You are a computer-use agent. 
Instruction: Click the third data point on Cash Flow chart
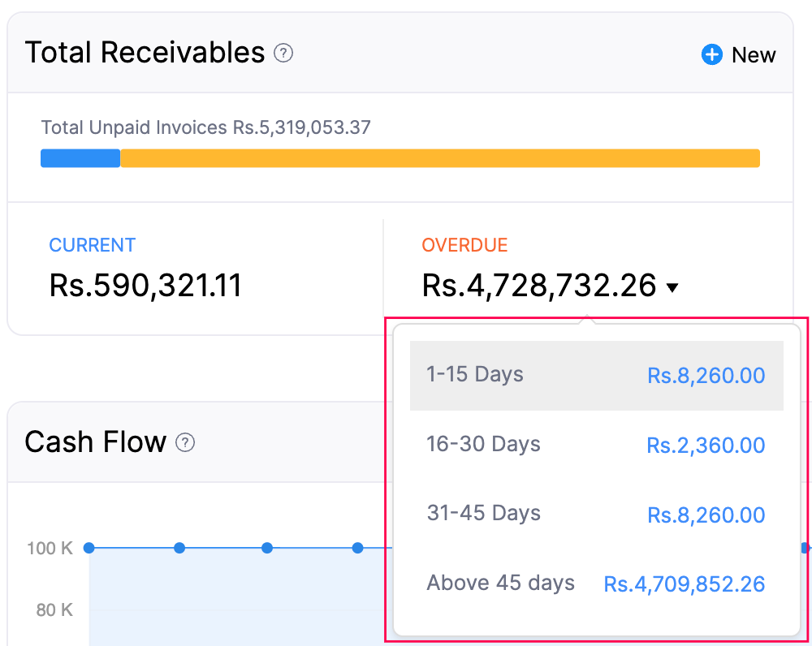pos(267,548)
